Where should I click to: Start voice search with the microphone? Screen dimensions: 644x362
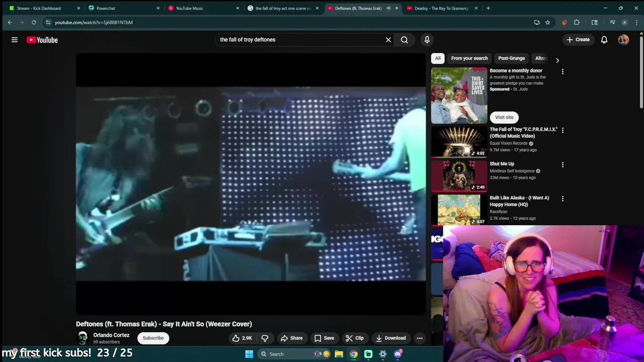point(427,40)
